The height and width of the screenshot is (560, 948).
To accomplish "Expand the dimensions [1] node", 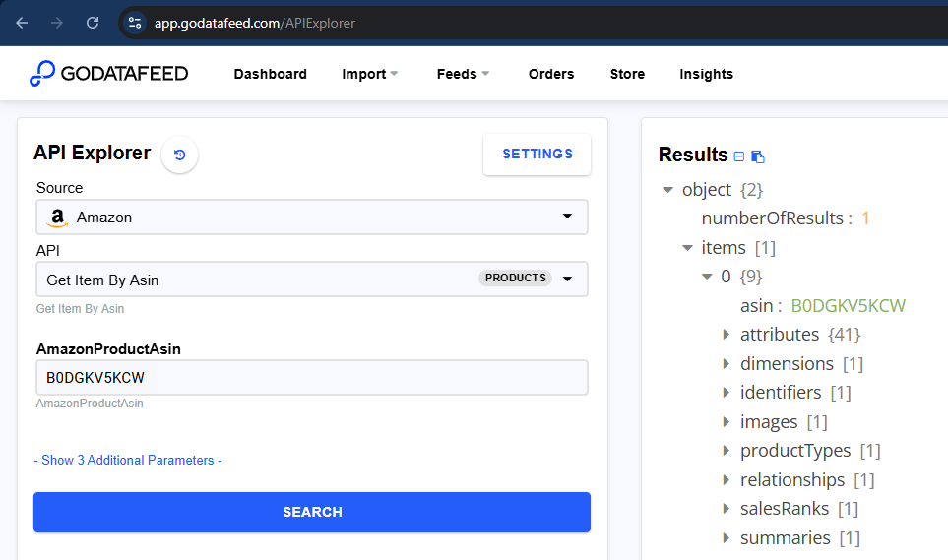I will [727, 363].
